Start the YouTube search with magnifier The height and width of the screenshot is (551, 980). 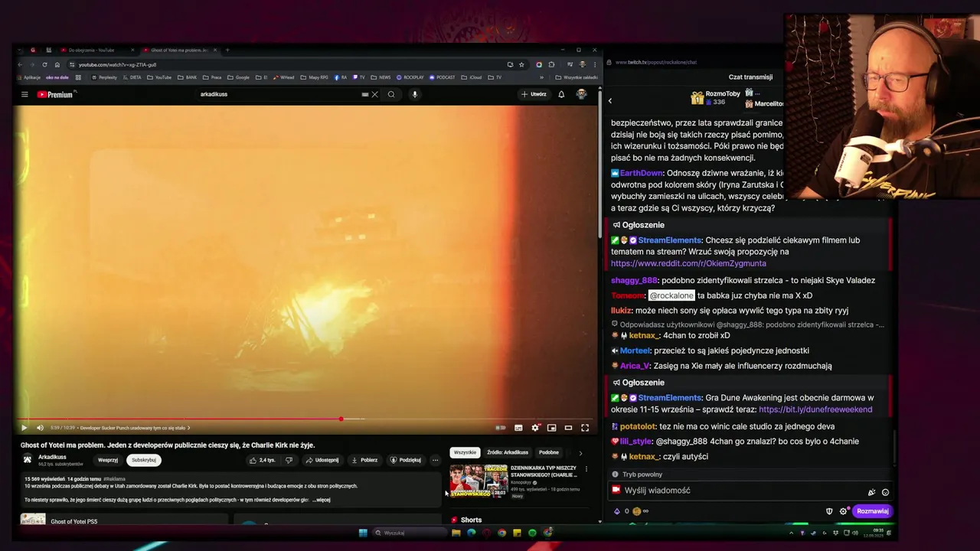tap(391, 94)
